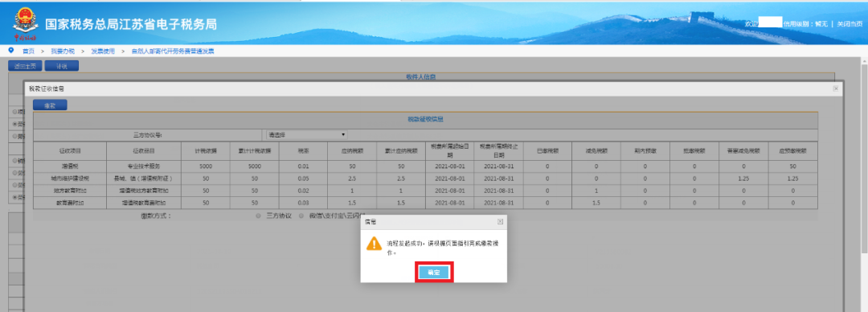
Task: Click the 返回主页 button
Action: [25, 66]
